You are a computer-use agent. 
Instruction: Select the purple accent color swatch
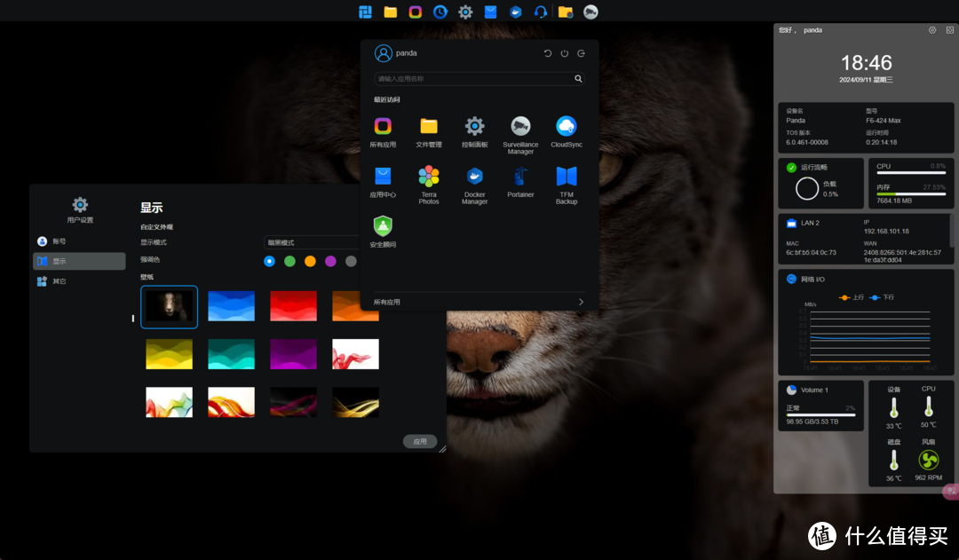point(330,261)
